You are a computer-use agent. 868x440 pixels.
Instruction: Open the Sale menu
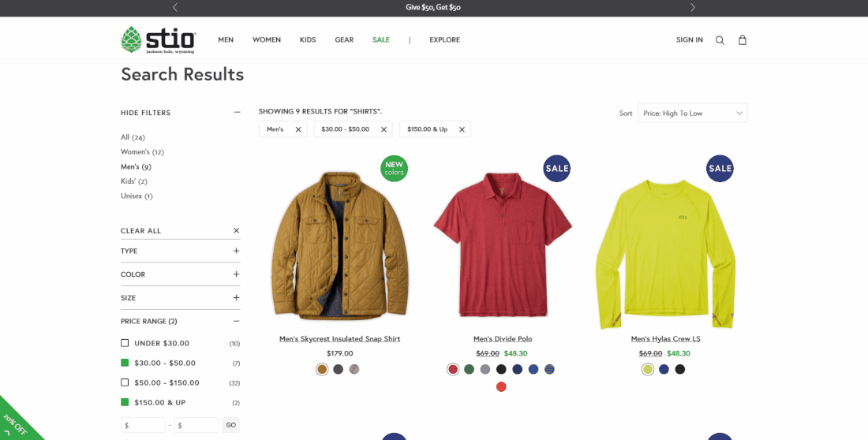pyautogui.click(x=381, y=40)
